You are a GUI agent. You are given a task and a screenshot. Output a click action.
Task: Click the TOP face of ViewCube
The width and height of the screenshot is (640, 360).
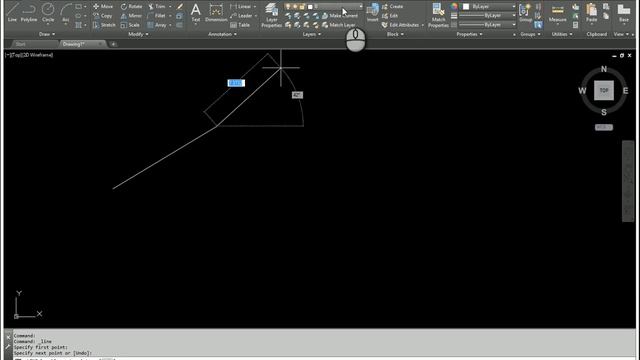click(x=604, y=91)
